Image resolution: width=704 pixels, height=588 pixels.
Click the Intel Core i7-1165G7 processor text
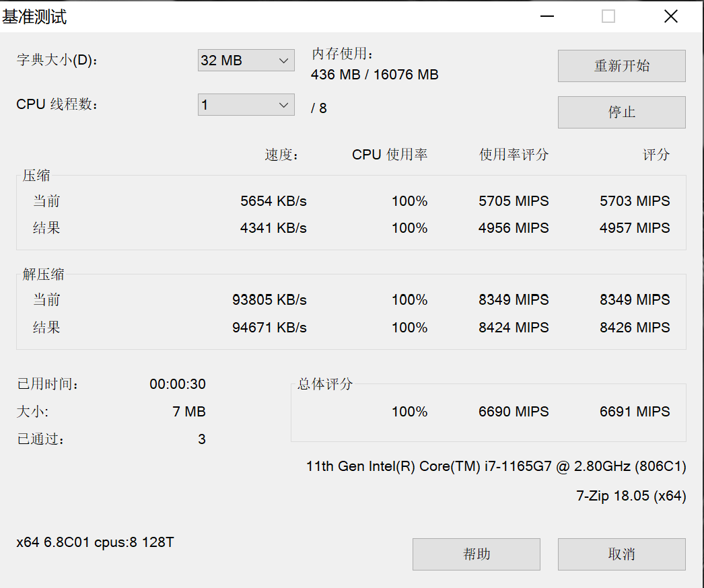(x=496, y=467)
